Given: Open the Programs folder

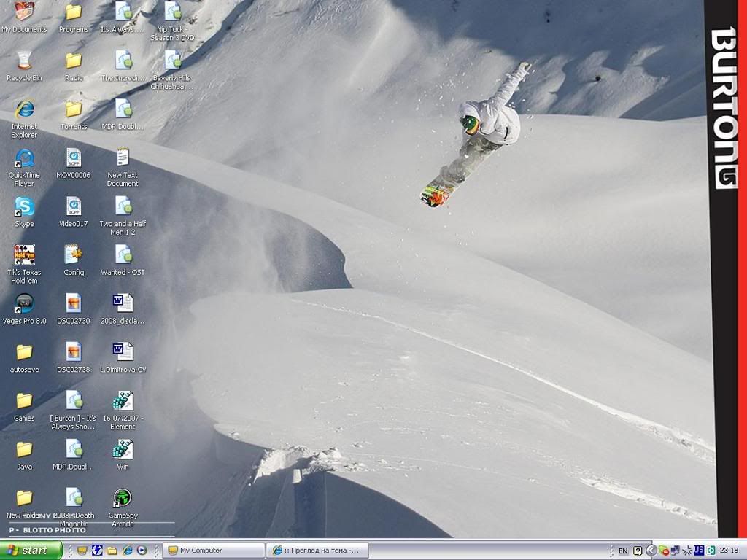Looking at the screenshot, I should 74,17.
